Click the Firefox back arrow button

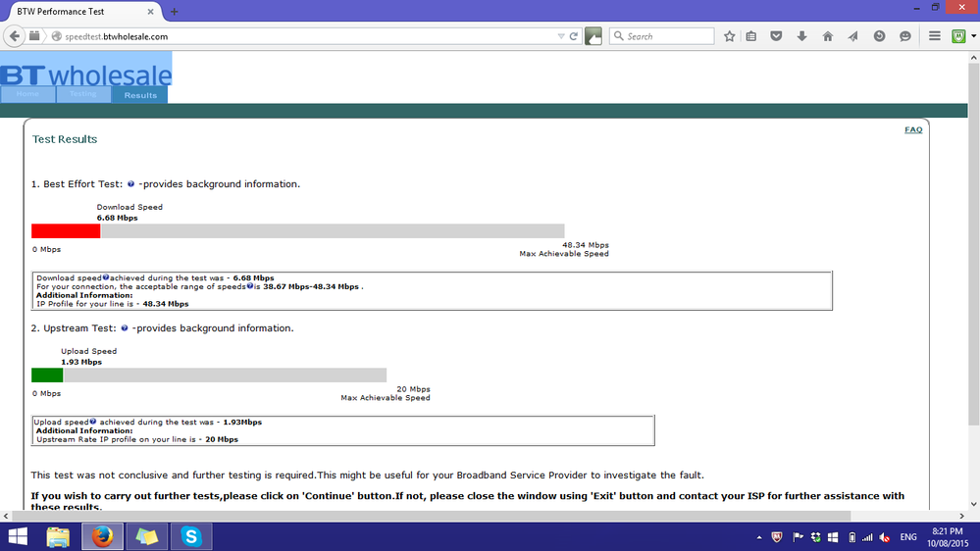pyautogui.click(x=15, y=36)
